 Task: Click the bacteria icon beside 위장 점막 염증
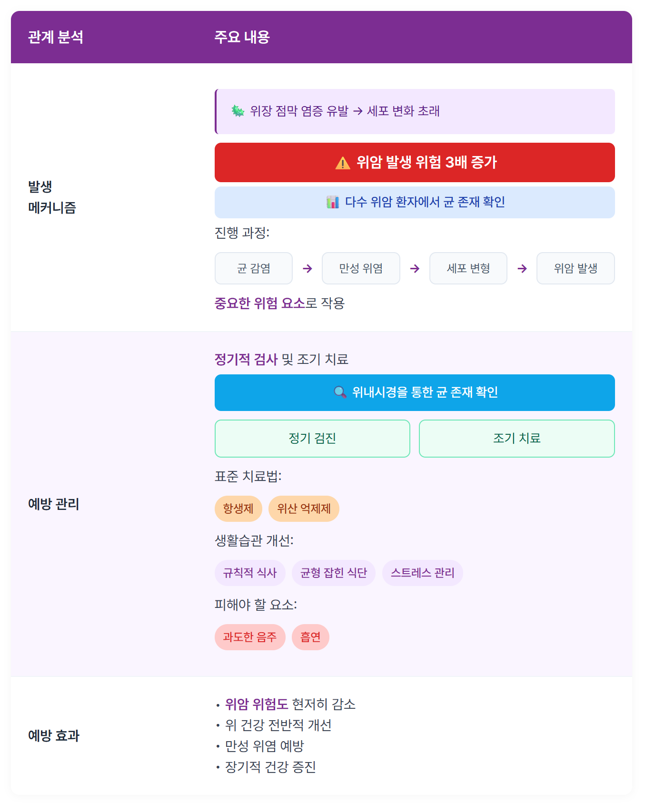238,111
